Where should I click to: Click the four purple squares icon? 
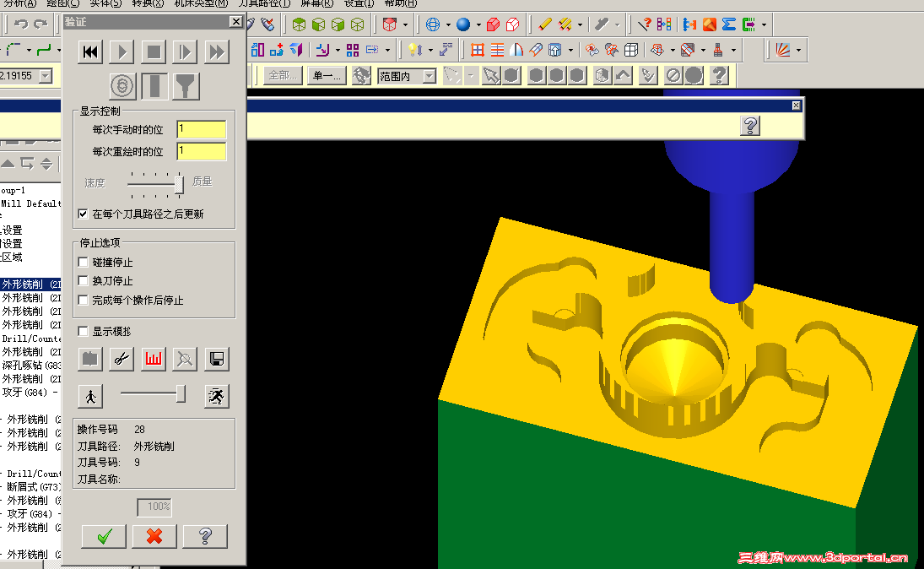(x=353, y=50)
